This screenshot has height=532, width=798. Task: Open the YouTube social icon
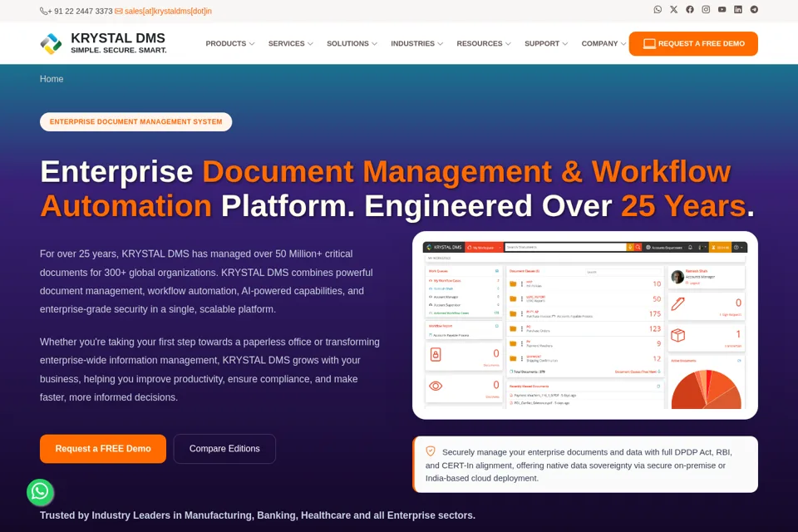click(x=722, y=9)
